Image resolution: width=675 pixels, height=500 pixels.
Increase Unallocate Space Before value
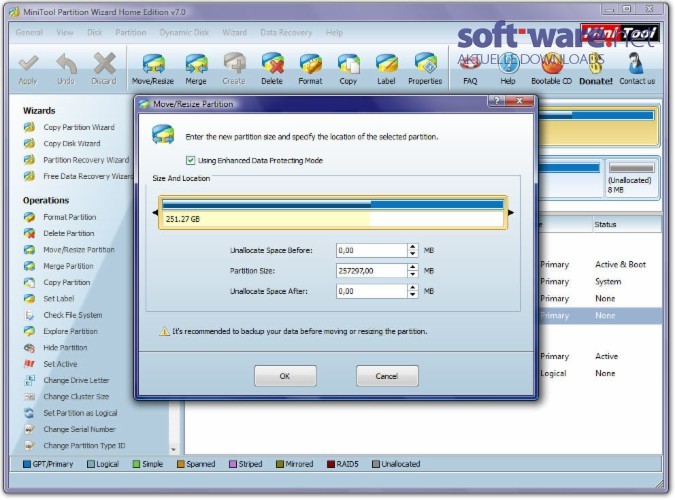tap(412, 247)
